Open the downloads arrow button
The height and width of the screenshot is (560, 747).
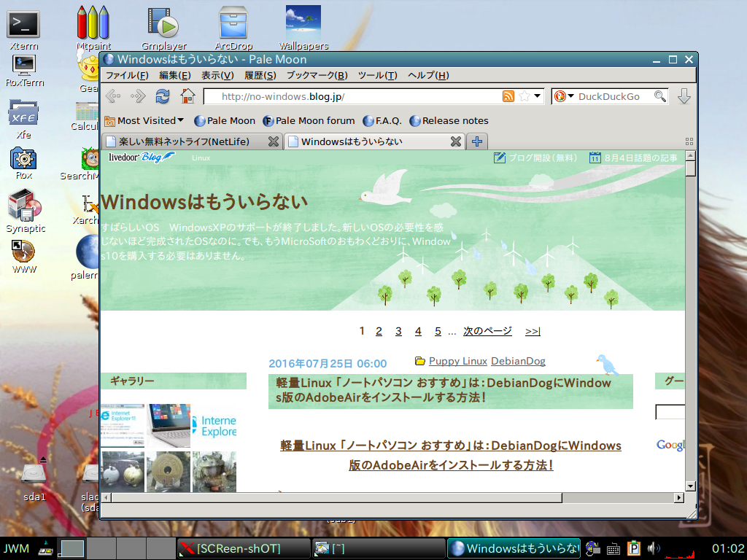(684, 96)
